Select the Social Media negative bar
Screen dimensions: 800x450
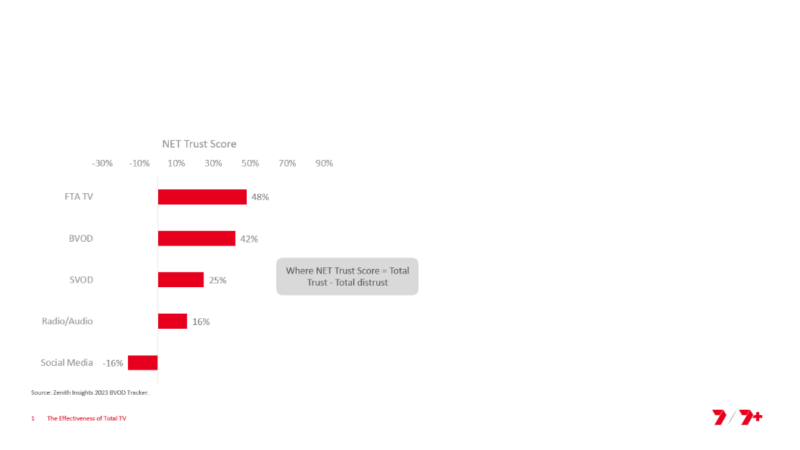click(143, 363)
